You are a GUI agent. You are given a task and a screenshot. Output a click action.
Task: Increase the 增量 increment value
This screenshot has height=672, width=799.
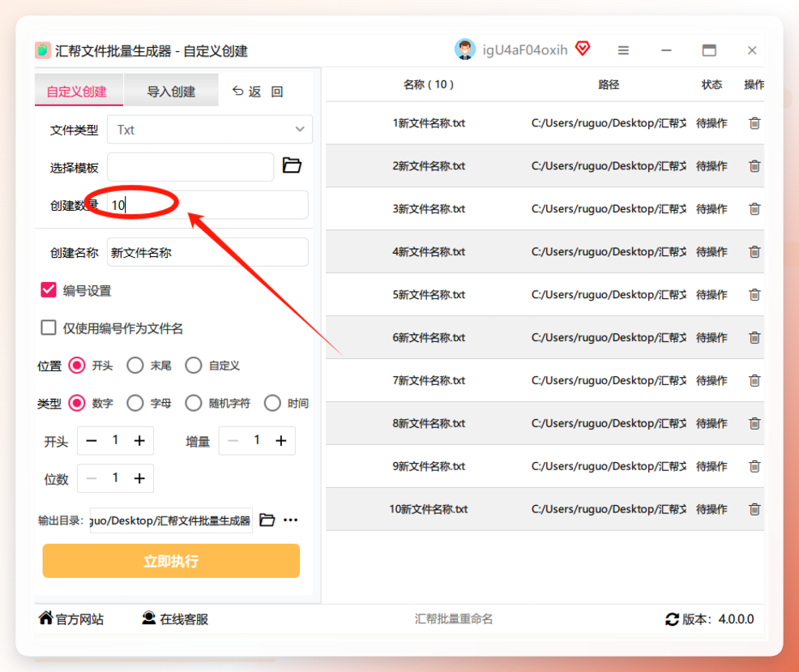(280, 440)
